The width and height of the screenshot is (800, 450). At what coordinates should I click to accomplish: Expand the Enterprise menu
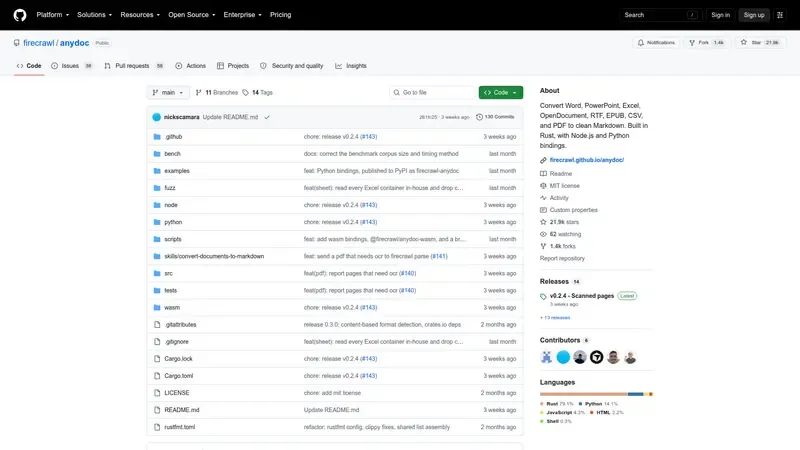(x=242, y=15)
